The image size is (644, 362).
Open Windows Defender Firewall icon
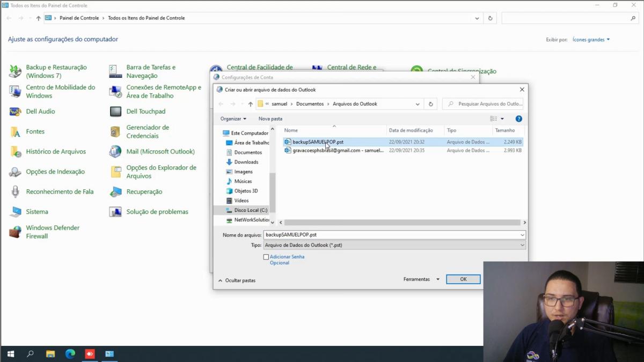coord(16,232)
